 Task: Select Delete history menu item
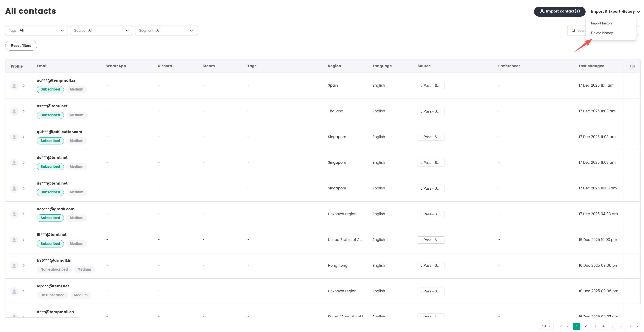601,33
